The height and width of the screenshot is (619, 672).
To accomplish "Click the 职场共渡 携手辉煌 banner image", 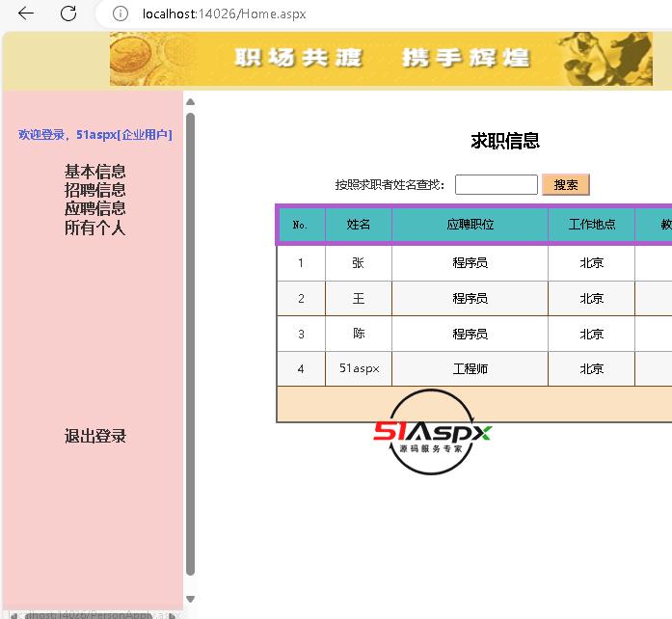I will [381, 59].
